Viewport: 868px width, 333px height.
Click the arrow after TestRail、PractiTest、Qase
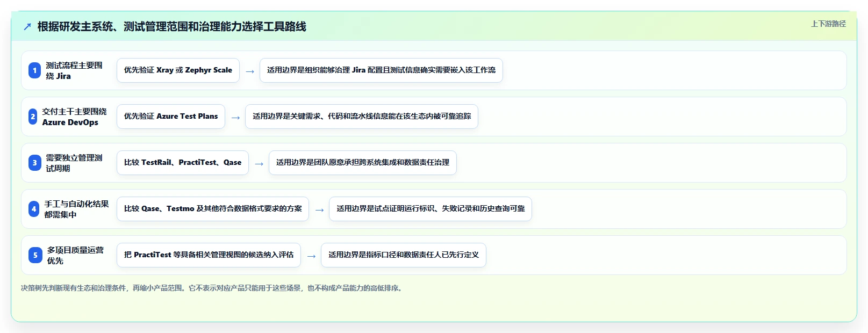pyautogui.click(x=259, y=163)
